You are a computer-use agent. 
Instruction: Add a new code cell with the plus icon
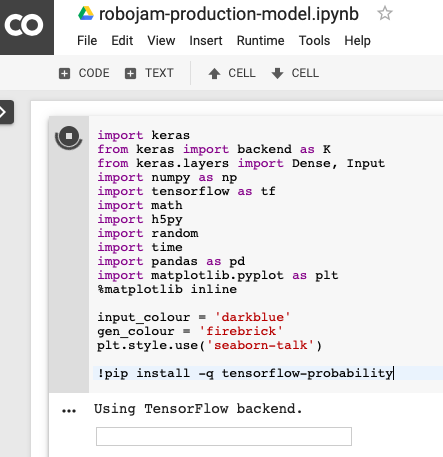point(64,73)
